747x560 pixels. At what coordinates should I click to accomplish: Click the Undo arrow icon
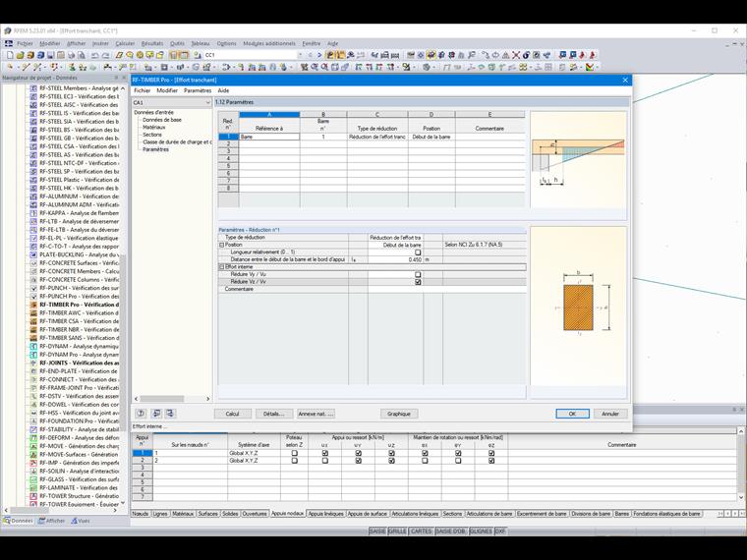[x=95, y=55]
